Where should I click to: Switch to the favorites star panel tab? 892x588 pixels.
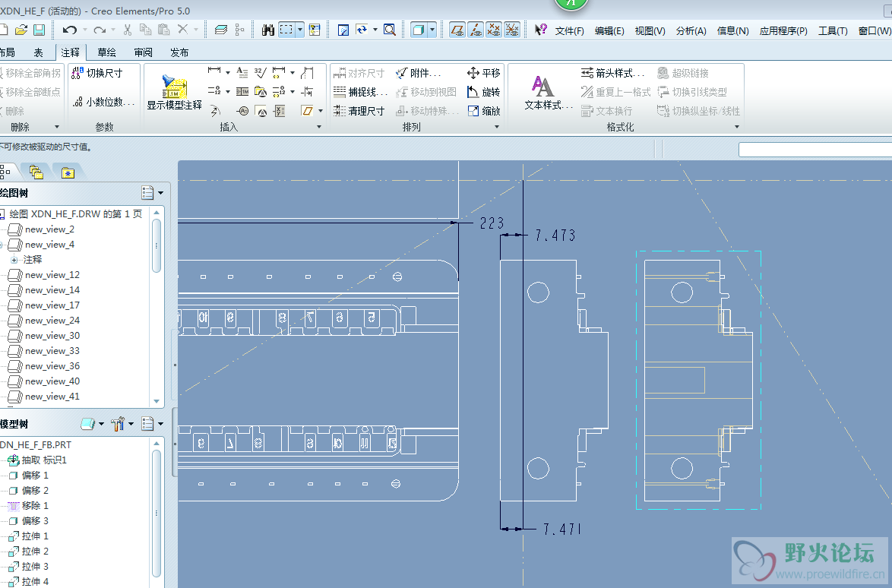tap(68, 172)
